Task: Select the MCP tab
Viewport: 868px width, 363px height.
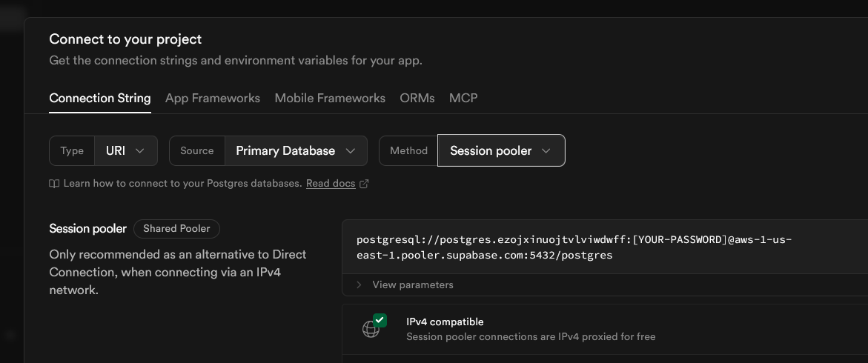Action: pyautogui.click(x=463, y=98)
